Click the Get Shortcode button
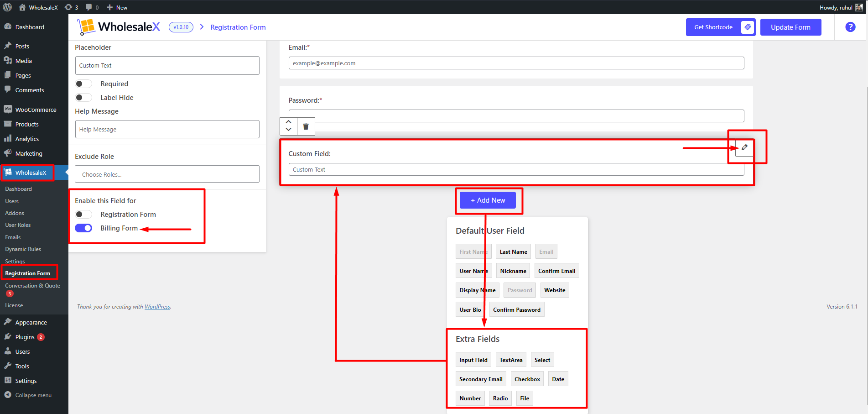This screenshot has width=868, height=414. (721, 27)
